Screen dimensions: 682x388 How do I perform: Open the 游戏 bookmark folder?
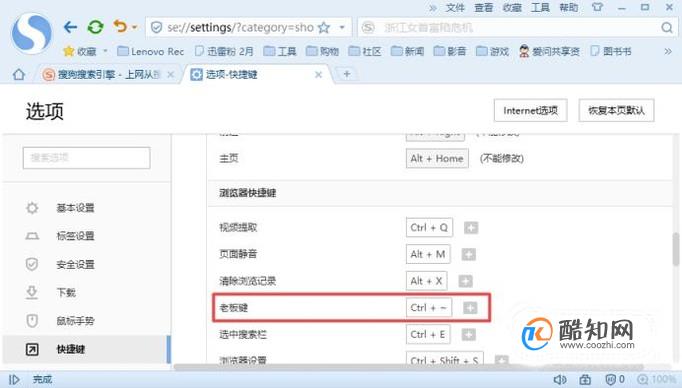pyautogui.click(x=492, y=51)
